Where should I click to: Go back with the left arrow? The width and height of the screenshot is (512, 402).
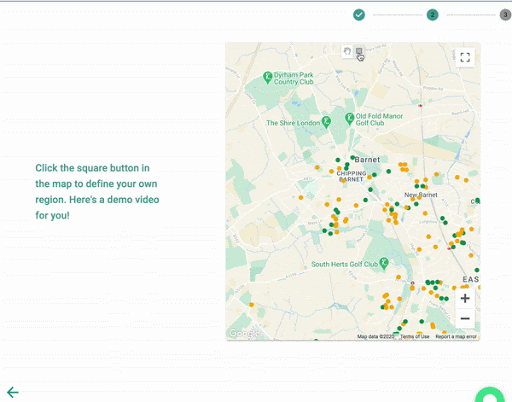click(13, 392)
